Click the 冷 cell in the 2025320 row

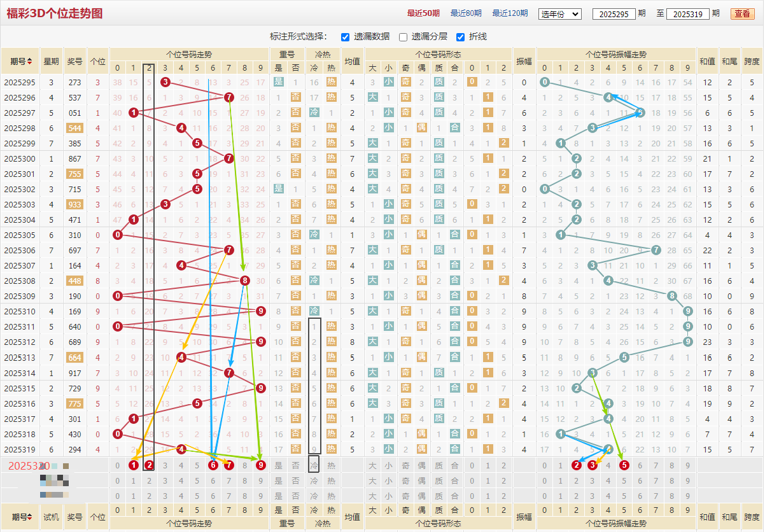pyautogui.click(x=314, y=465)
